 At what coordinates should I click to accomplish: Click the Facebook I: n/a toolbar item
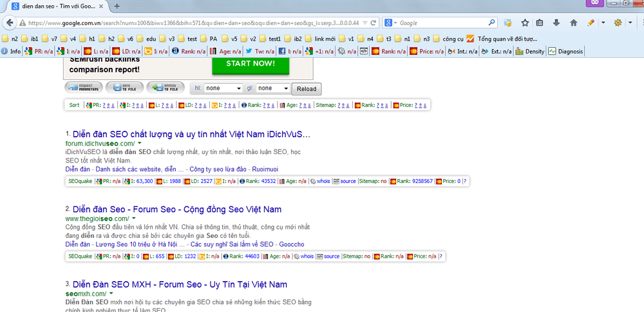(291, 52)
